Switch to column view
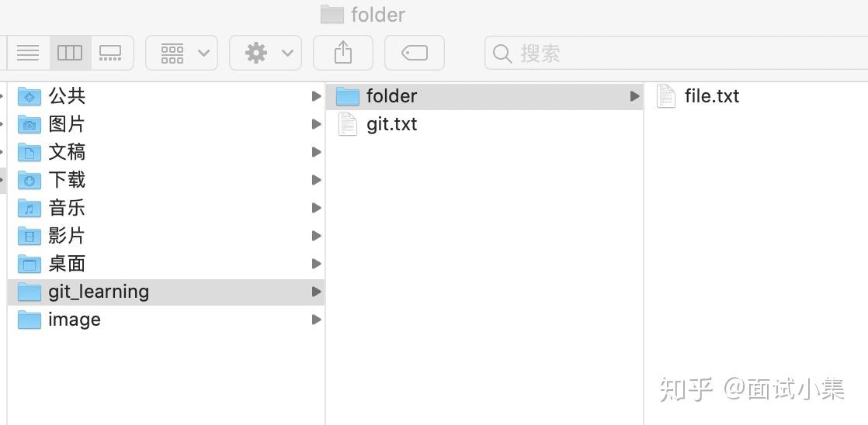Image resolution: width=868 pixels, height=425 pixels. 70,53
